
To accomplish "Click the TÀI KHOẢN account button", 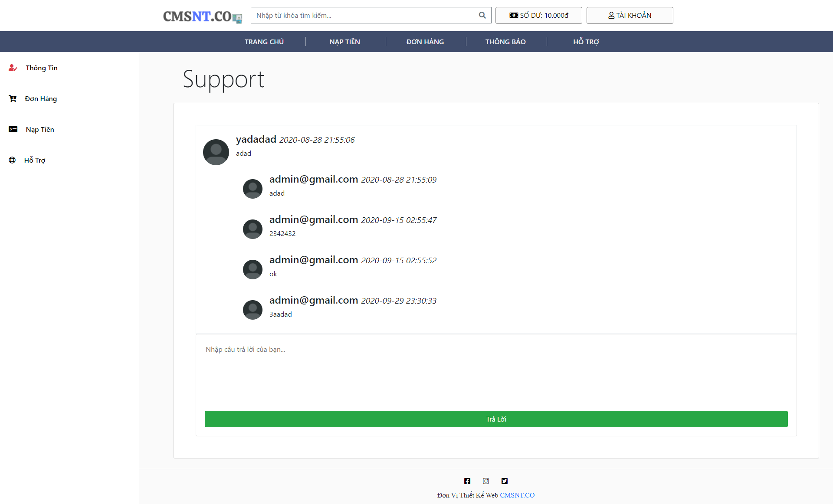I will tap(630, 15).
